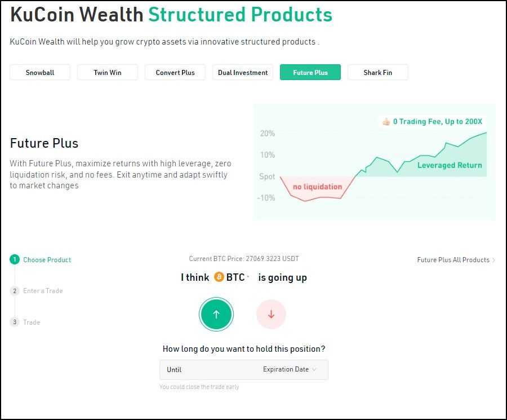Switch to the Snowball tab
Screen dimensions: 507x420
(39, 72)
